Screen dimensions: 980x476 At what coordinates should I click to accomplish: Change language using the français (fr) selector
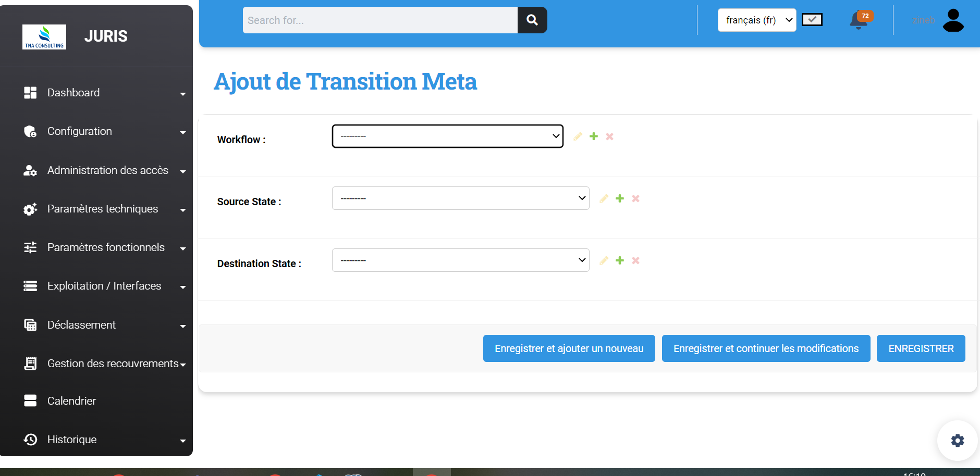(756, 20)
